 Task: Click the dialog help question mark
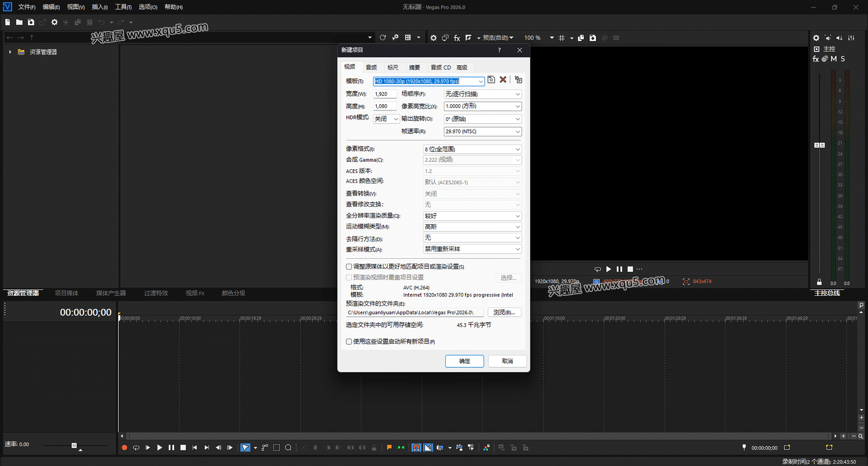tap(500, 50)
